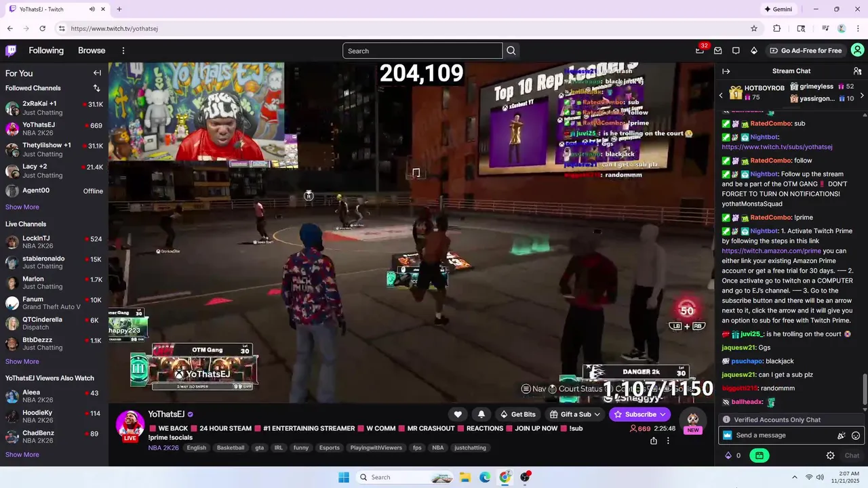Open the twitch.tv/subs/yothatsej link in chat
Screen dimensions: 868x488
(x=777, y=147)
